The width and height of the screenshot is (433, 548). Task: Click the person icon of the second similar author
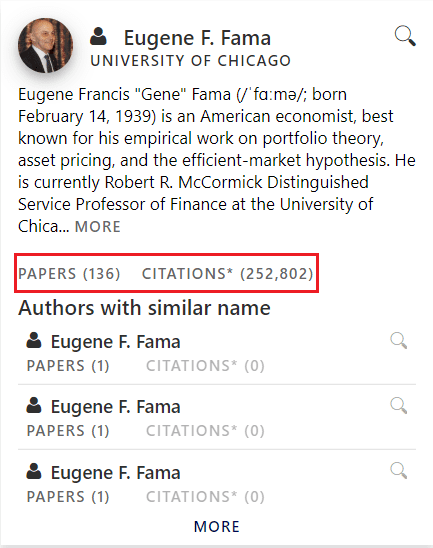[x=34, y=405]
